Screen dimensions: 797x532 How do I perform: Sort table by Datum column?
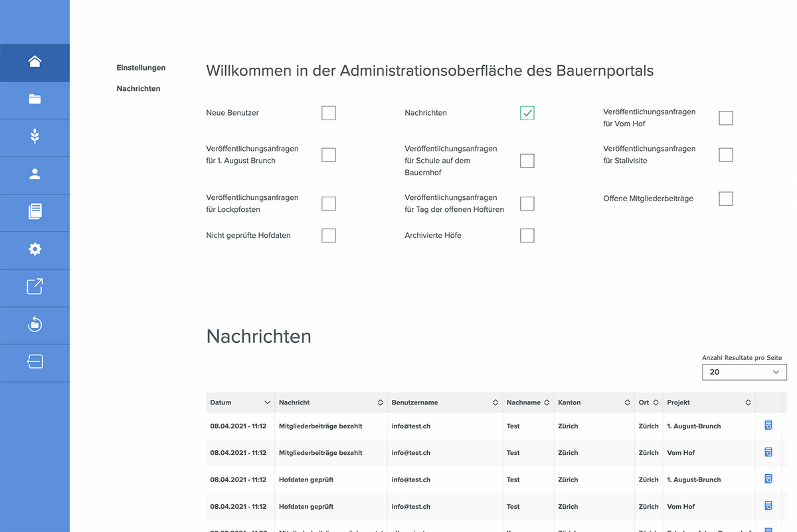tap(240, 402)
